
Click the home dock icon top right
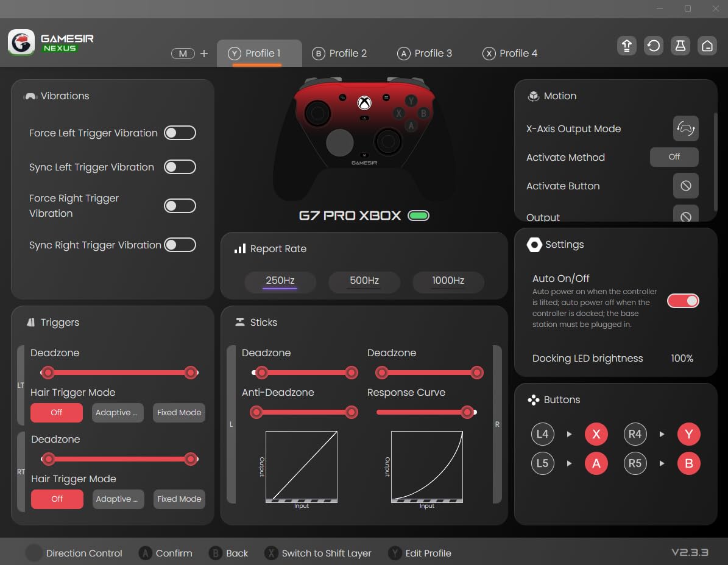[x=707, y=46]
